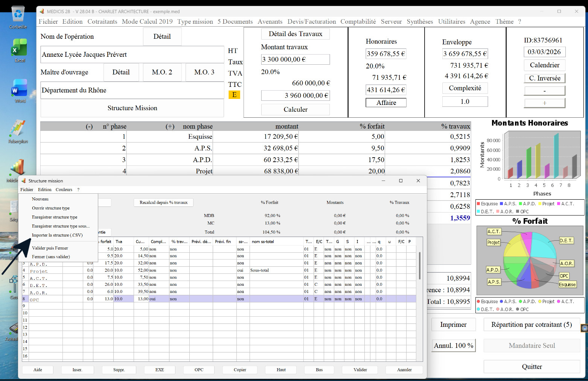Click the (+) add phase symbol
Image resolution: width=588 pixels, height=381 pixels.
pyautogui.click(x=170, y=126)
